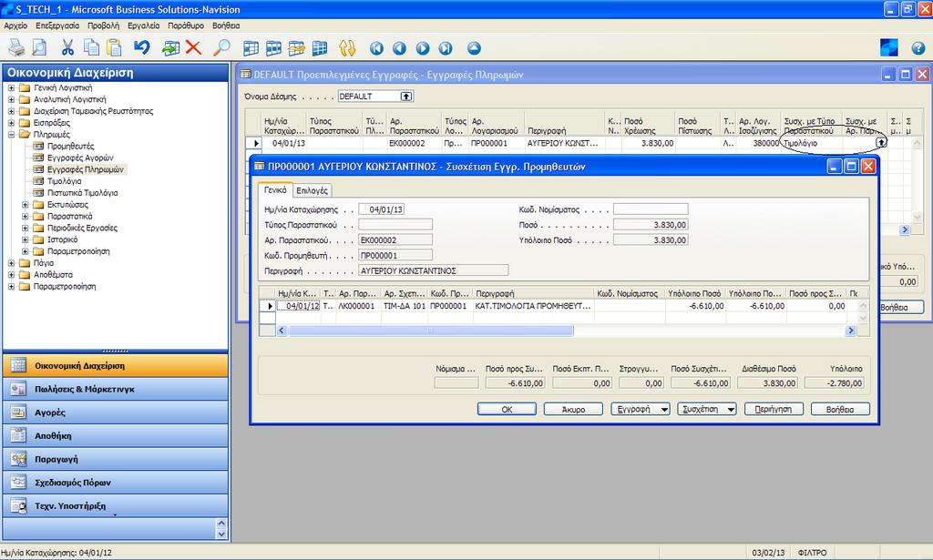Viewport: 933px width, 560px height.
Task: Click the ΦΙΛΤΡΟ status bar indicator
Action: 812,553
